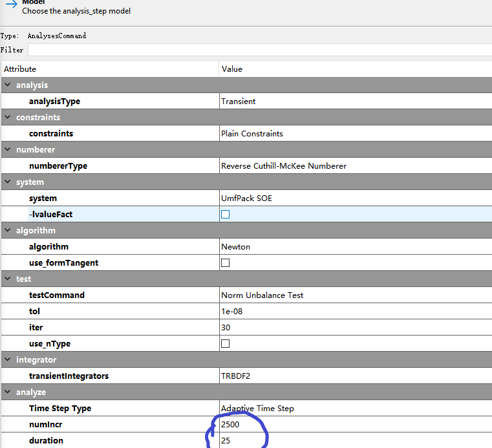Viewport: 492px width, 448px height.
Task: Collapse the numberer section
Action: pos(8,149)
